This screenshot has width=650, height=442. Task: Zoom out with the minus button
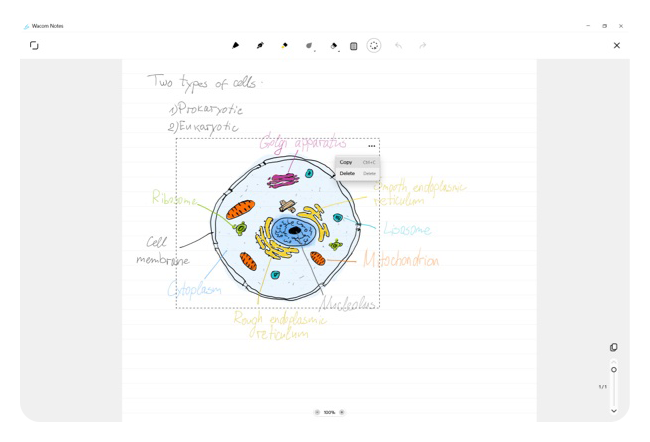317,412
